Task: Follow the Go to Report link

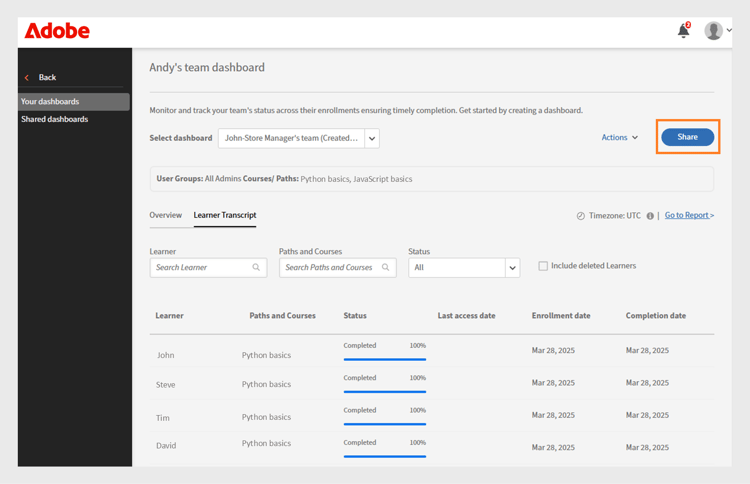Action: click(x=689, y=215)
